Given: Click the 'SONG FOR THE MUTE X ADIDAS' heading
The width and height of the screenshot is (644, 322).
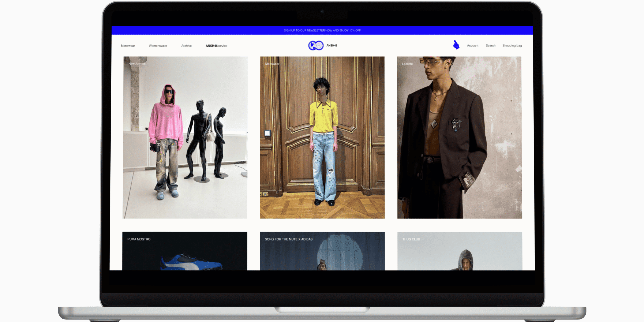Looking at the screenshot, I should pos(289,239).
